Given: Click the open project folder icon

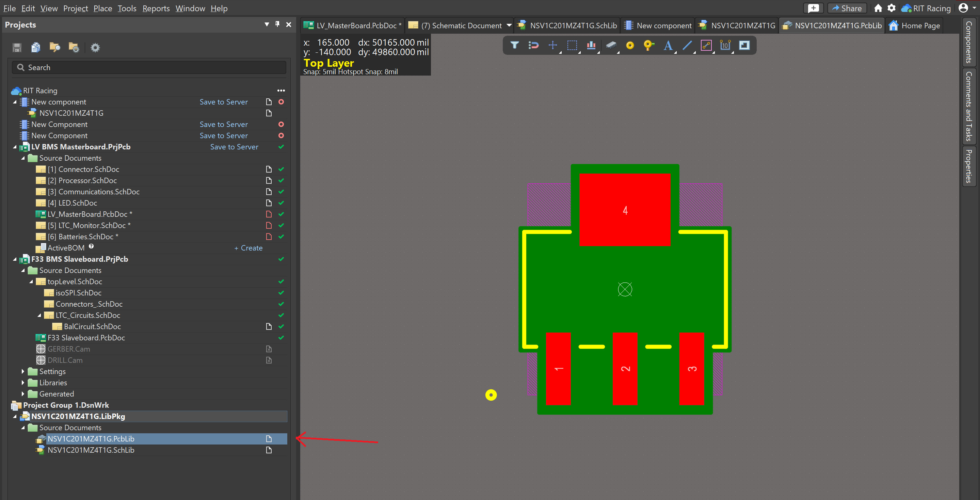Looking at the screenshot, I should pyautogui.click(x=55, y=48).
